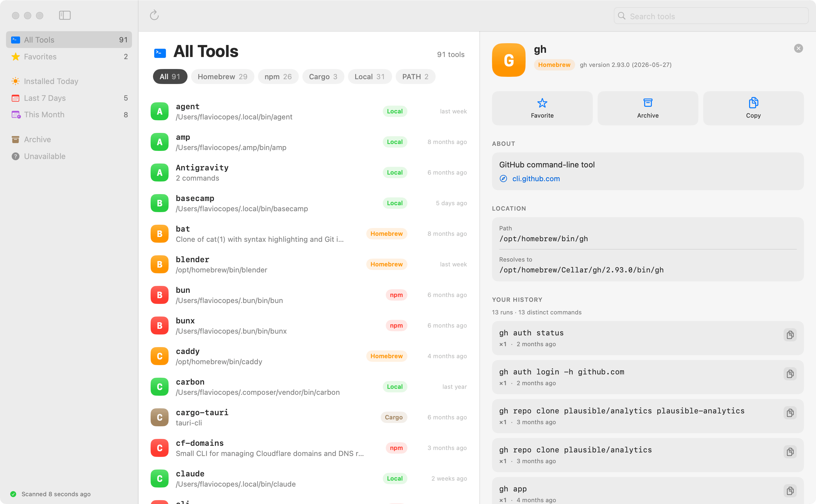This screenshot has height=504, width=816.
Task: Open Favorites in the sidebar
Action: click(69, 57)
